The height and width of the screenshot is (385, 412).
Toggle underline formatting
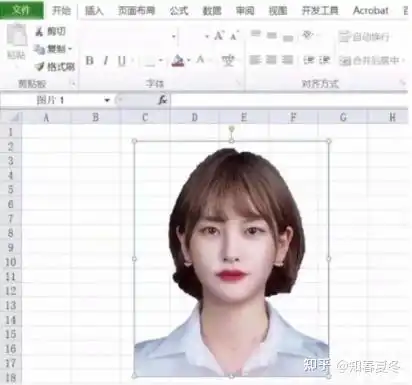pos(122,61)
